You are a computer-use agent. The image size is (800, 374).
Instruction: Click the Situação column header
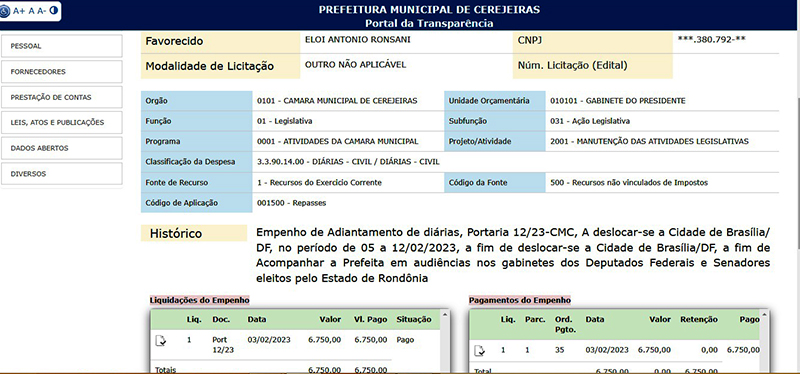click(x=414, y=319)
